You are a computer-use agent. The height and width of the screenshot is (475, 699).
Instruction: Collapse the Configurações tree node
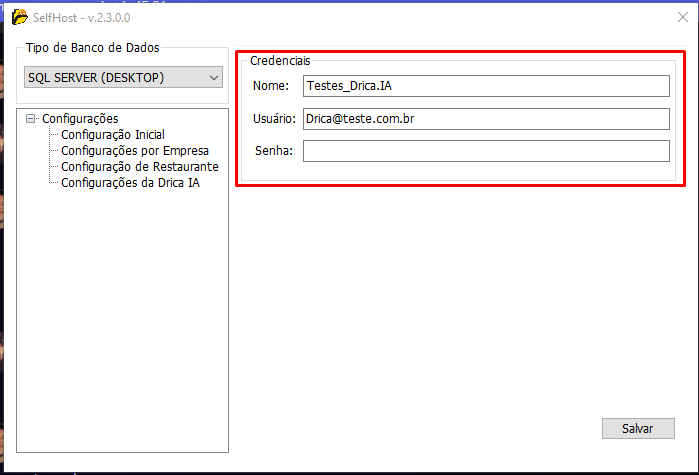point(32,119)
